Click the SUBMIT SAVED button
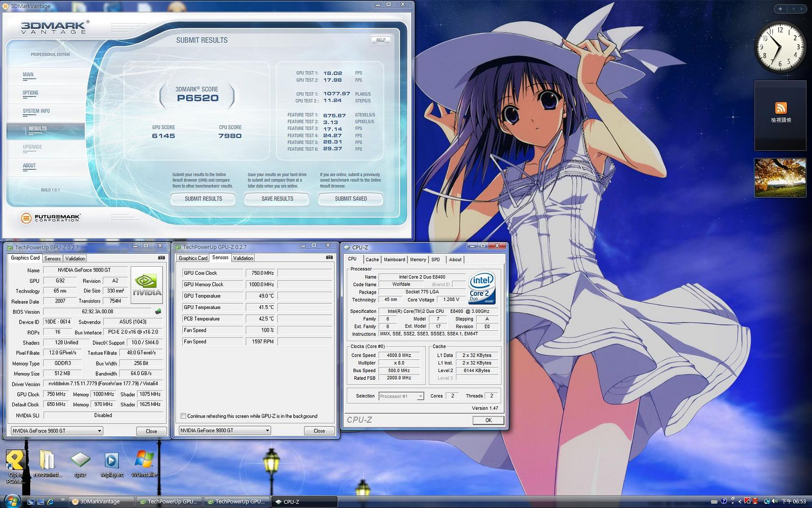Image resolution: width=812 pixels, height=508 pixels. pos(351,199)
